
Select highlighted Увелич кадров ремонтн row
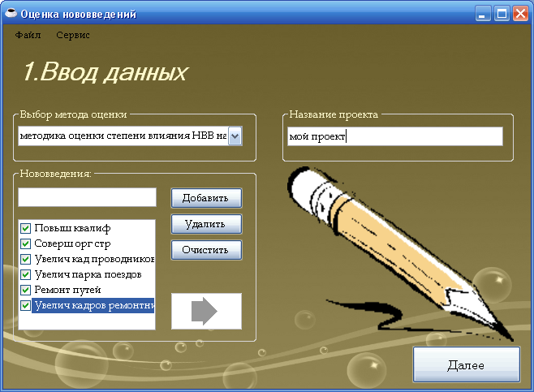[93, 305]
